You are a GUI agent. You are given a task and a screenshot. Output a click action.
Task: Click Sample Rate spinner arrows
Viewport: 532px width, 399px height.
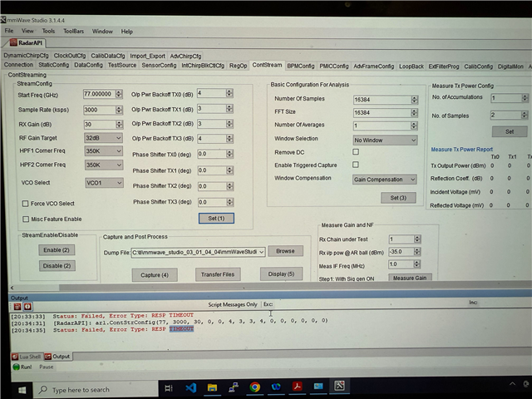point(119,110)
